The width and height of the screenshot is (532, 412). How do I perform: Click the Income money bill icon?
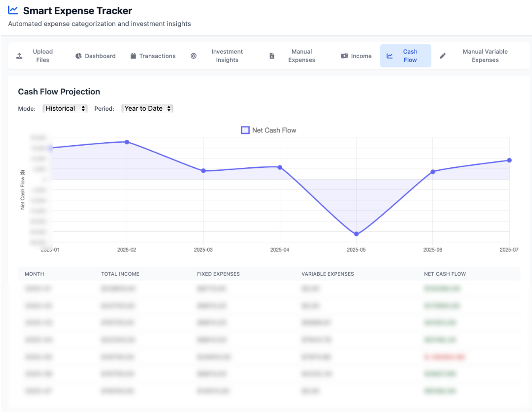click(x=344, y=56)
